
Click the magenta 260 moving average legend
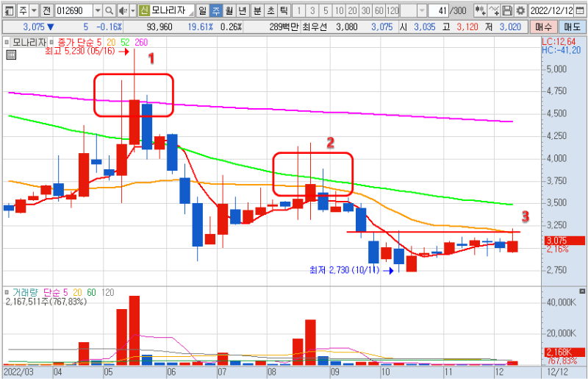click(141, 43)
